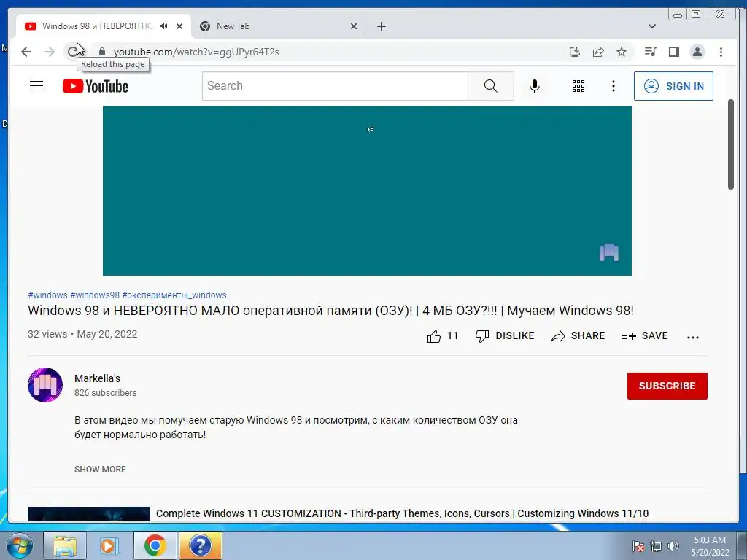Open Complete Windows 11 CUSTOMIZATION video link
The image size is (747, 560).
tap(402, 513)
